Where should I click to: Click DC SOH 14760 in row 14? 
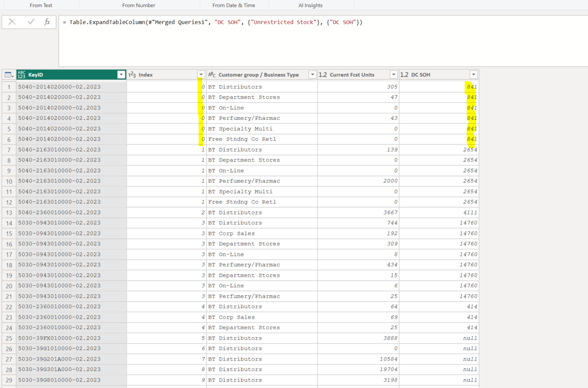439,223
